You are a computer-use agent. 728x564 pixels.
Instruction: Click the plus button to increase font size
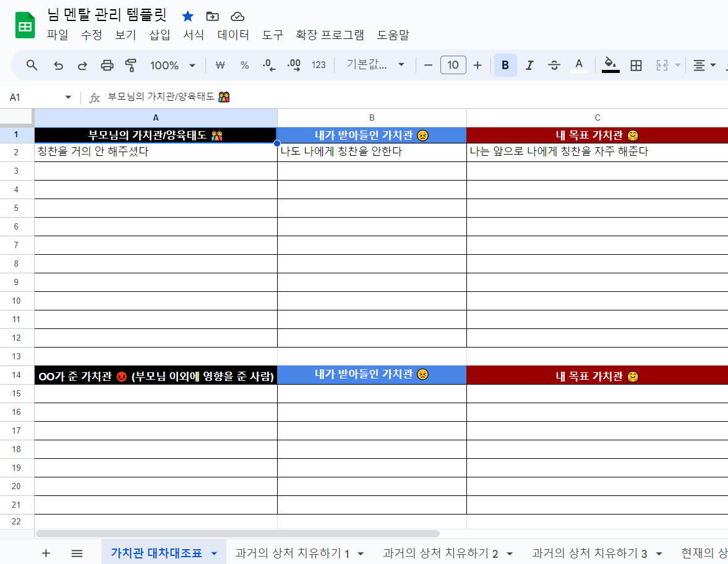(x=477, y=65)
